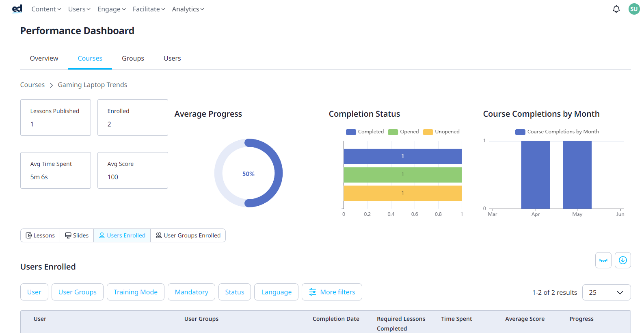Switch to the Groups tab
Screen dimensions: 644x333
tap(133, 59)
